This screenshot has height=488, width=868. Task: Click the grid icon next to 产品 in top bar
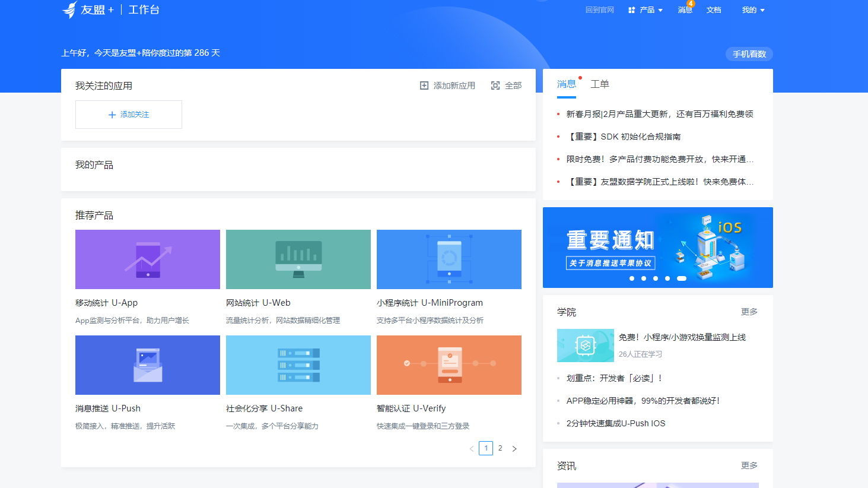[631, 9]
